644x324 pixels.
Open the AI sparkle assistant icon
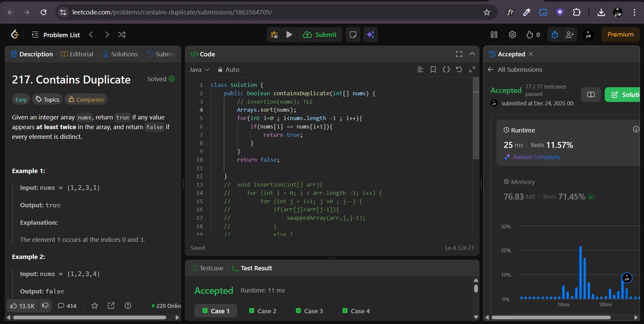pyautogui.click(x=370, y=34)
